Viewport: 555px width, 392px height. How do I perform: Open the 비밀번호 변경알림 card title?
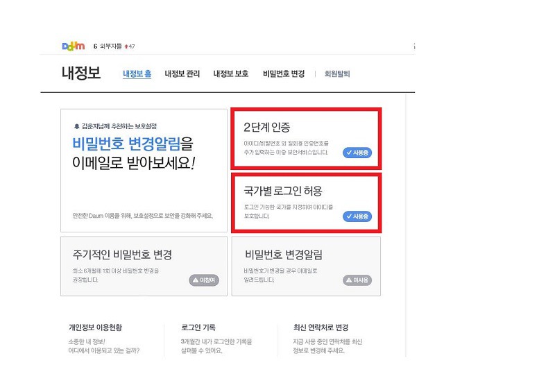coord(284,255)
